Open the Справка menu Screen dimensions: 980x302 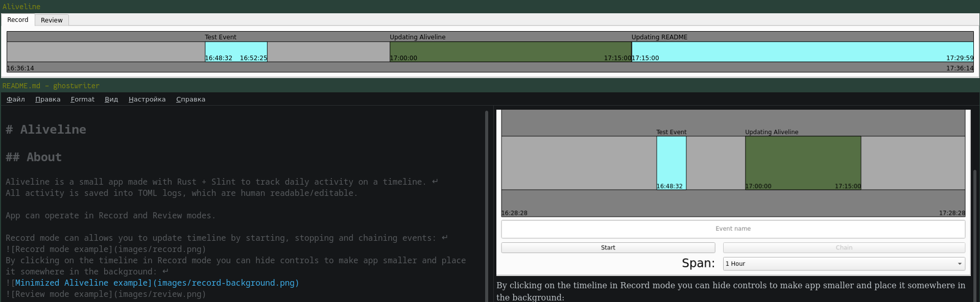click(x=190, y=99)
